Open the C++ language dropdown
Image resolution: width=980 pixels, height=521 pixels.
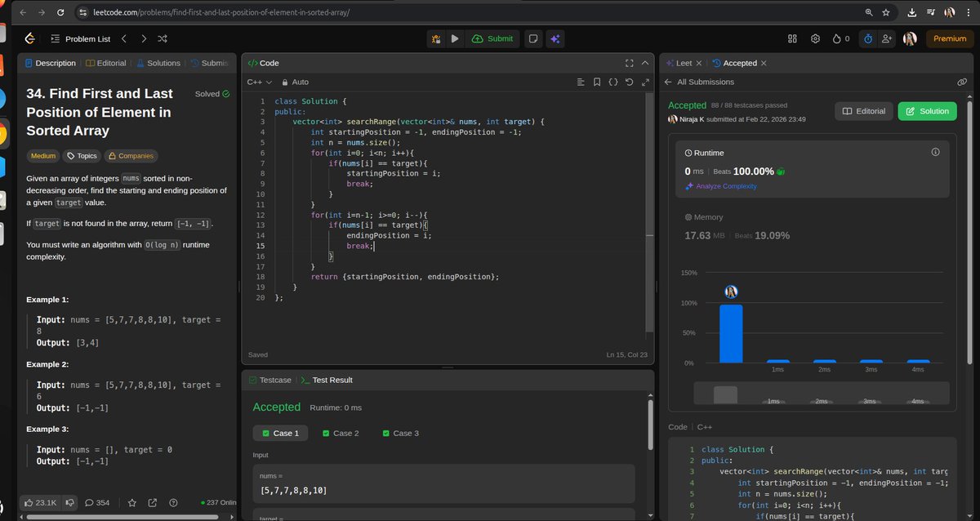point(260,82)
